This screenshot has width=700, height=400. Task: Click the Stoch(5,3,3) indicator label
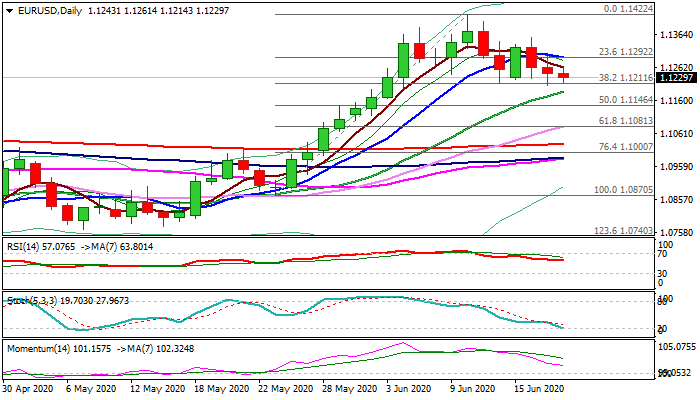point(68,301)
